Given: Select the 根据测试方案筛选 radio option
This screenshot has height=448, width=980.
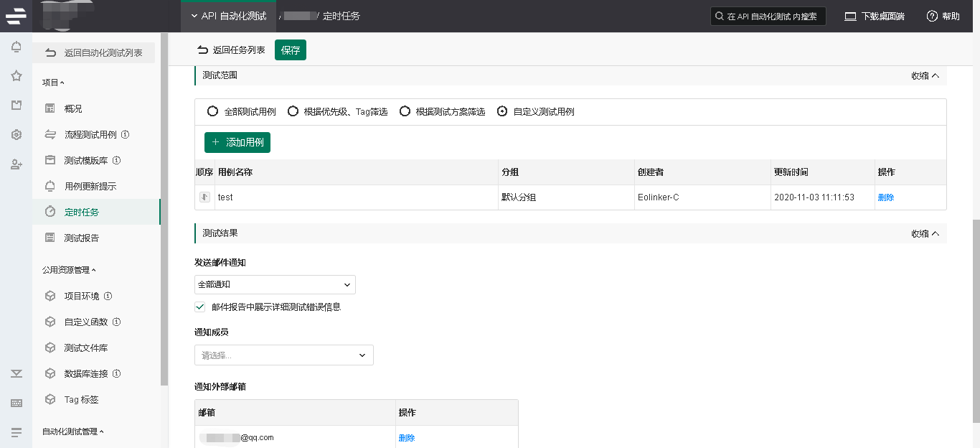Looking at the screenshot, I should coord(405,111).
